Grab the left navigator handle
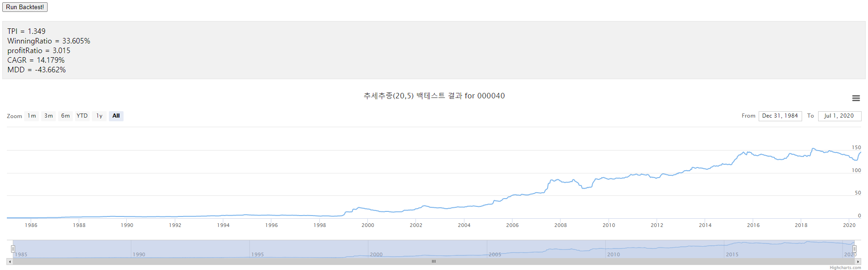868x270 pixels. click(x=13, y=249)
